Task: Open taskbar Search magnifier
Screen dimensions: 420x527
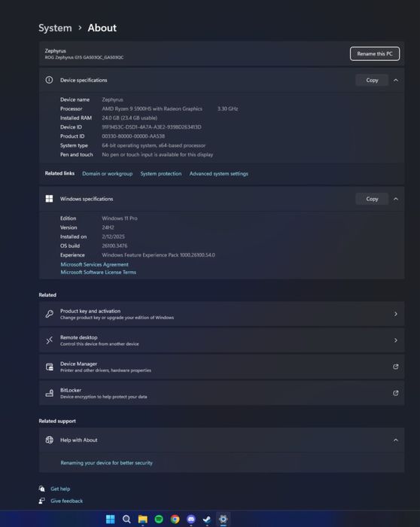Action: pos(126,519)
